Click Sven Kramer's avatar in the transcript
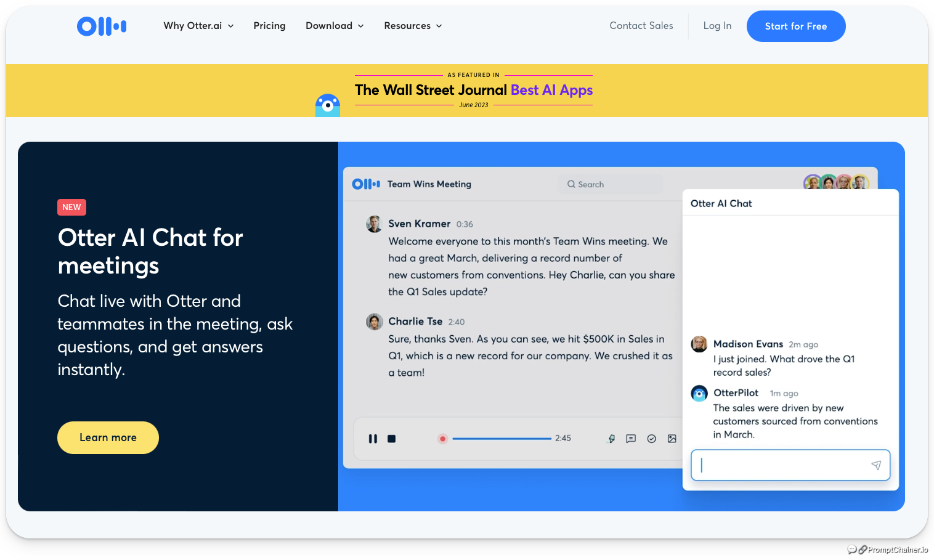 [374, 224]
